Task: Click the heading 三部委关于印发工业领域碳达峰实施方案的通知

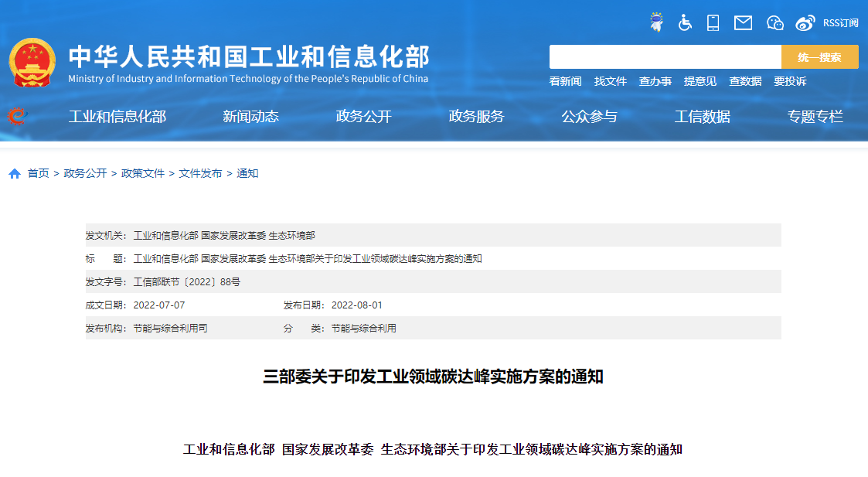Action: click(433, 376)
